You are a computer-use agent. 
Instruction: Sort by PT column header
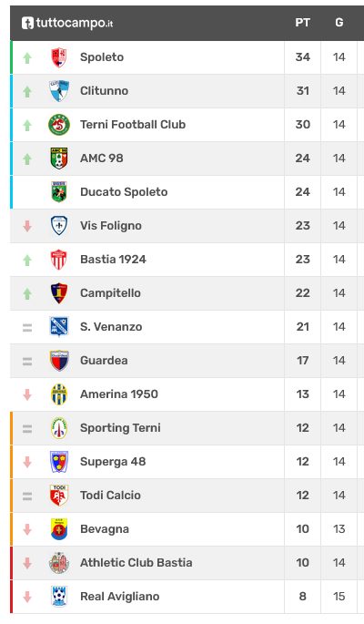pyautogui.click(x=302, y=23)
